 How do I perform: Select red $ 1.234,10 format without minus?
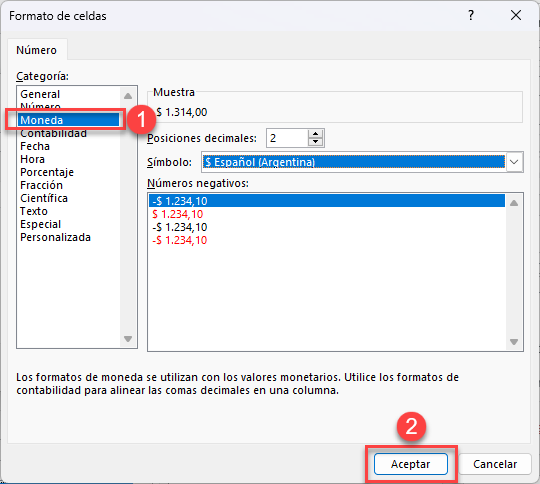click(327, 214)
